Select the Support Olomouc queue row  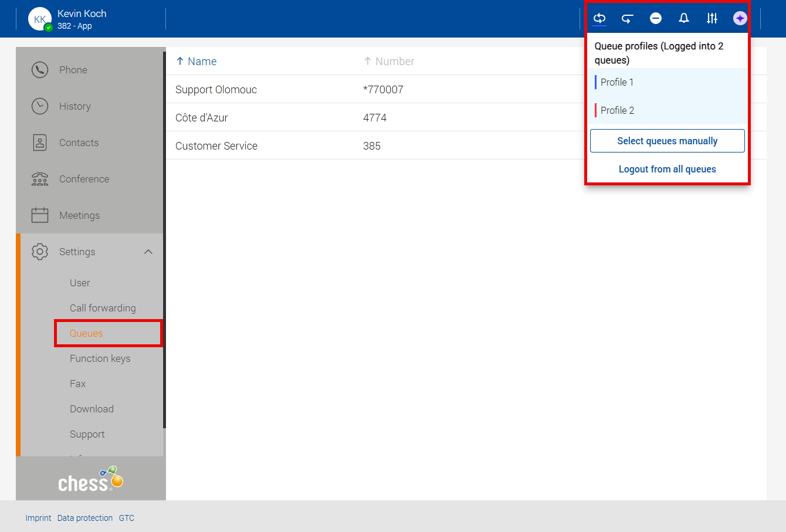[216, 89]
